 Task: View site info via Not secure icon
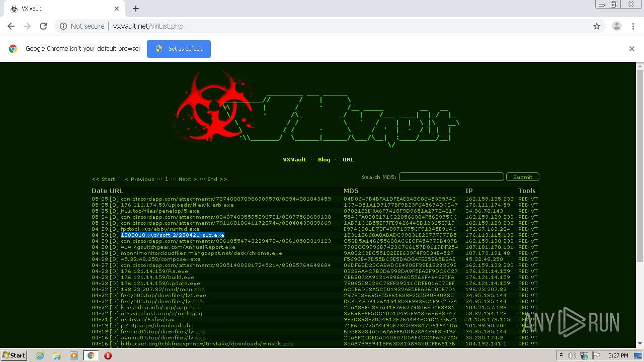pyautogui.click(x=83, y=26)
